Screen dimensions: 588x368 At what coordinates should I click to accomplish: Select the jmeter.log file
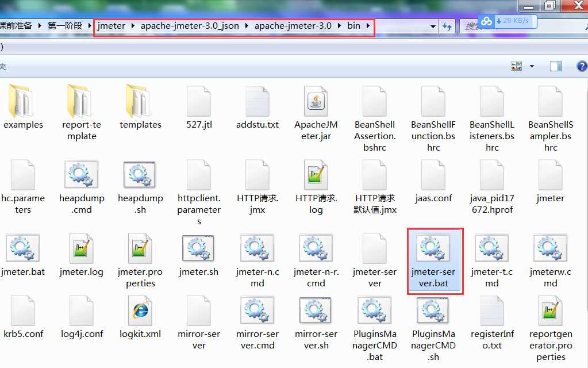82,254
